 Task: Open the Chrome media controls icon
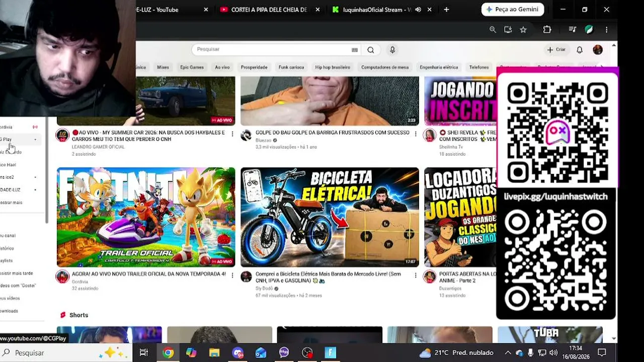pos(572,30)
